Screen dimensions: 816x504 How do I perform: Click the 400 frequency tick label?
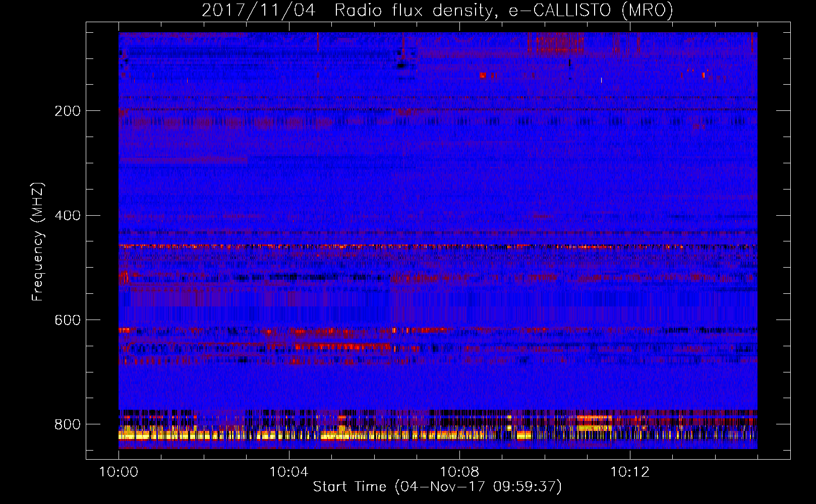tap(68, 216)
